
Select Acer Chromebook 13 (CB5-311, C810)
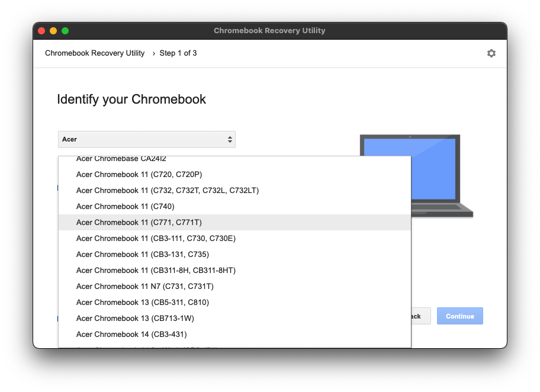[234, 303]
